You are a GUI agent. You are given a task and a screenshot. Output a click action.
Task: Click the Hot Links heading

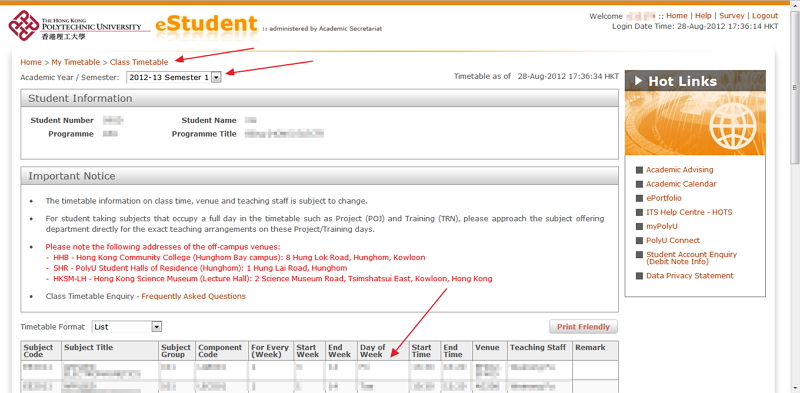[x=682, y=81]
